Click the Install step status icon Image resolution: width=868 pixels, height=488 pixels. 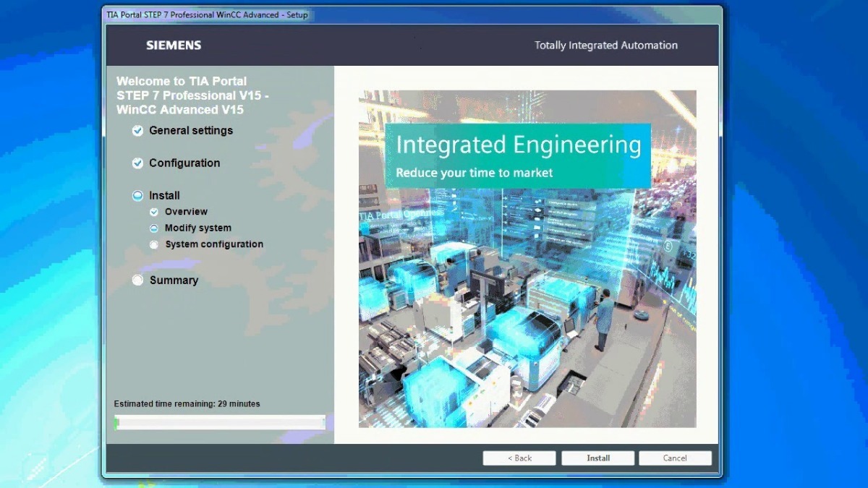[137, 196]
